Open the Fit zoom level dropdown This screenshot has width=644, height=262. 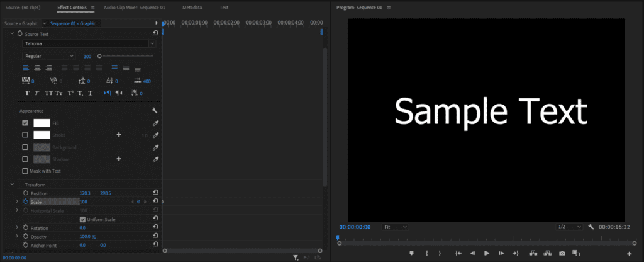pos(395,227)
